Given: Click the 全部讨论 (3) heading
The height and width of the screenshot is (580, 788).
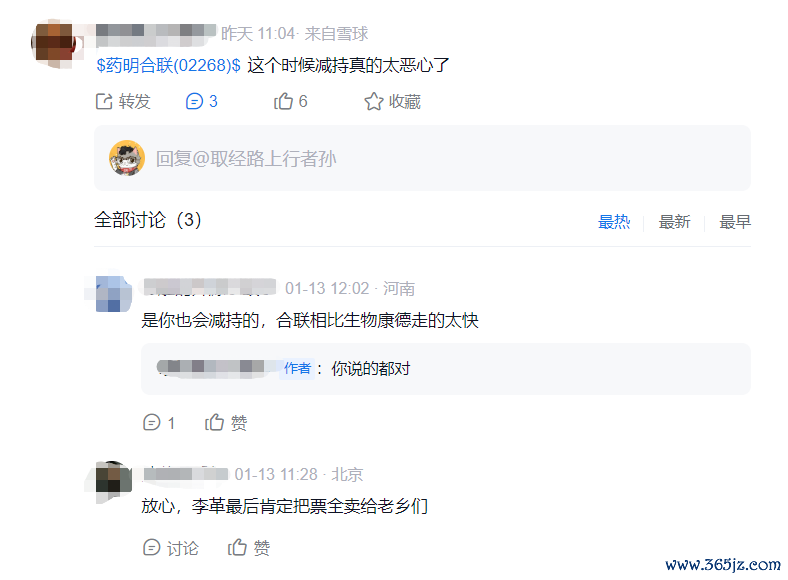Looking at the screenshot, I should (148, 220).
